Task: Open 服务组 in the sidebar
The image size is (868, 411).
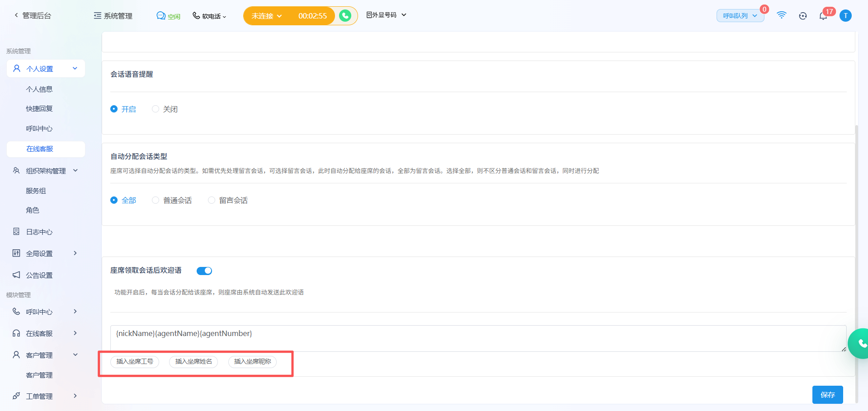Action: pyautogui.click(x=36, y=191)
